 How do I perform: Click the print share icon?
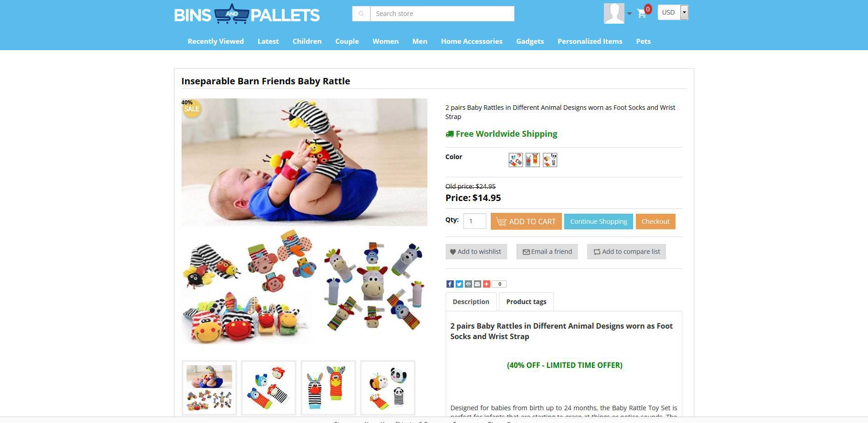click(468, 284)
